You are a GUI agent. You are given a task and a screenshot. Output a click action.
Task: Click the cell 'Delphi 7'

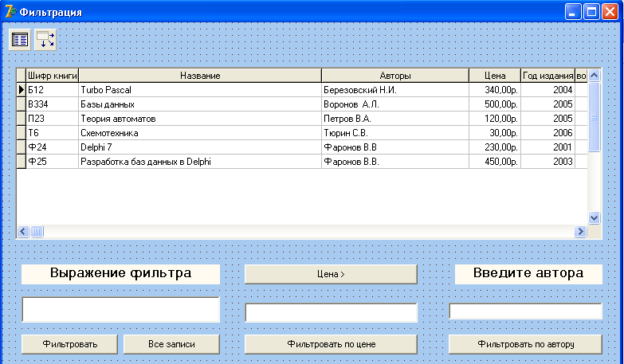[200, 147]
